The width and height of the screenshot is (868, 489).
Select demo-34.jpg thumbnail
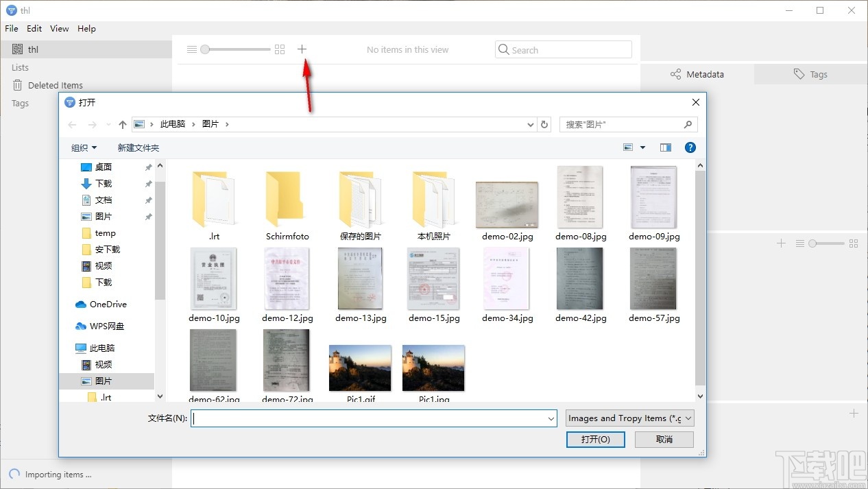507,279
